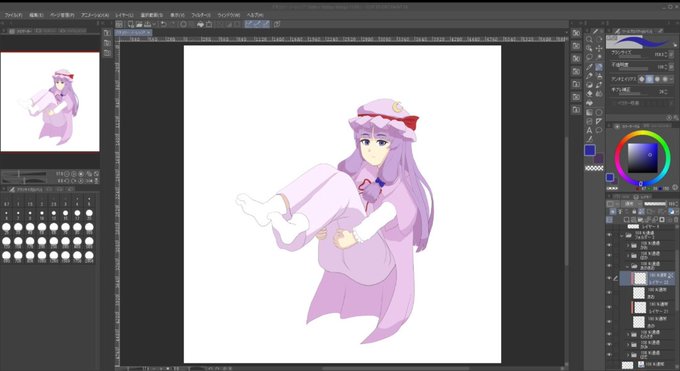Select the Selection area lasso tool

pyautogui.click(x=589, y=57)
